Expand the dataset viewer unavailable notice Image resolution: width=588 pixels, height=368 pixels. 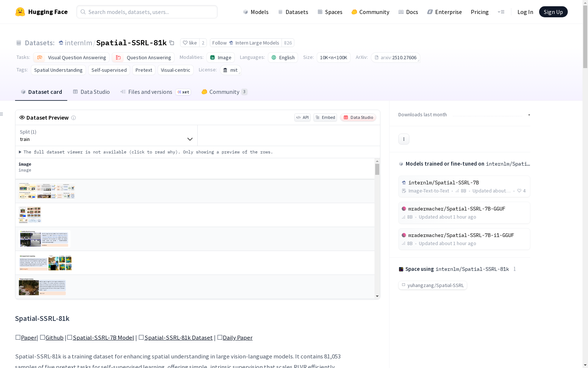tap(146, 152)
